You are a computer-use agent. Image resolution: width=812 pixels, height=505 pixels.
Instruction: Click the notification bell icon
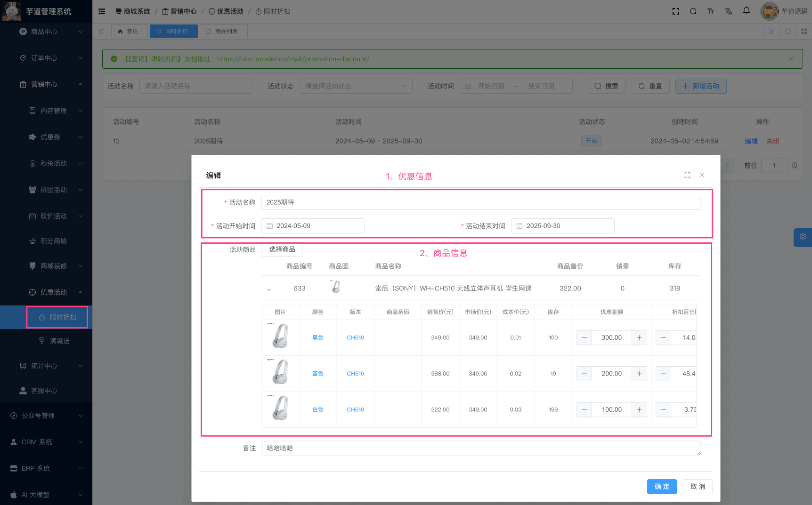747,11
